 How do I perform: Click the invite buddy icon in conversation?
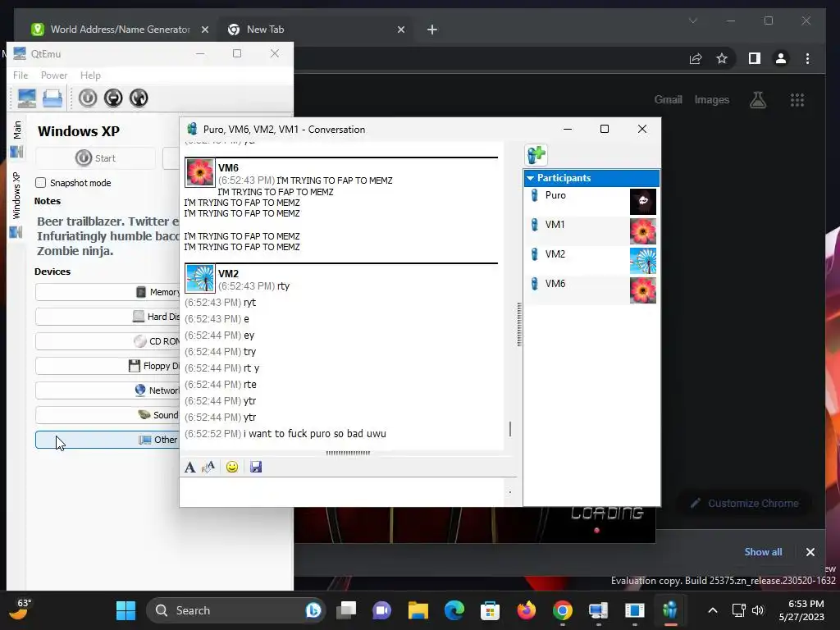coord(536,155)
